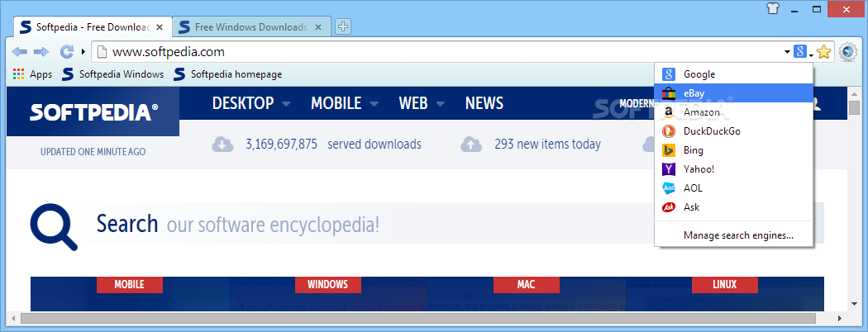The image size is (868, 332).
Task: Click the SOFTPEDIA logo on the page
Action: (x=93, y=112)
